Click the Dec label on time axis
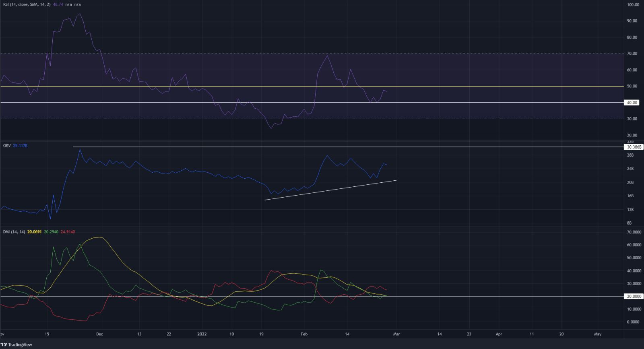Image resolution: width=644 pixels, height=349 pixels. [x=99, y=334]
